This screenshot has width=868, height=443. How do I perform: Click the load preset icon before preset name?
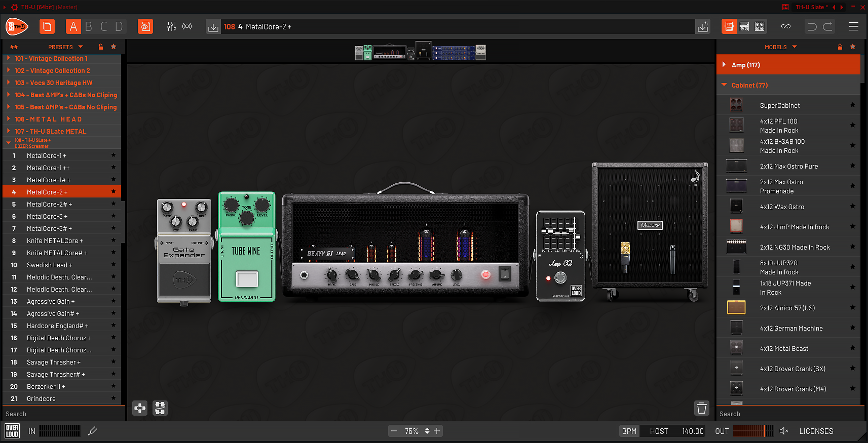coord(213,27)
